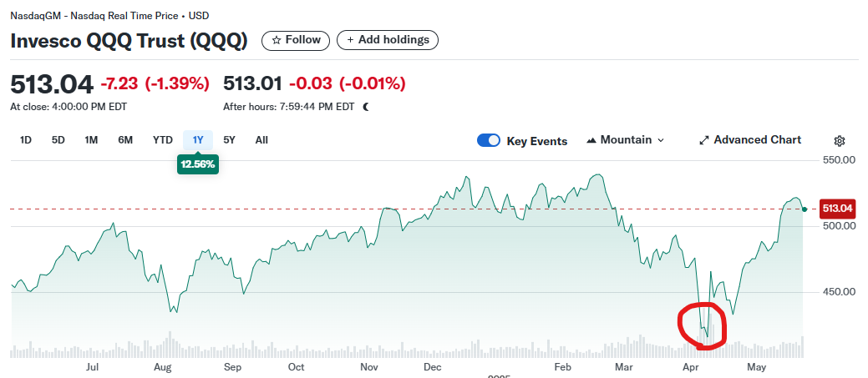868x378 pixels.
Task: Click the selected 1Y range tab
Action: pyautogui.click(x=198, y=140)
